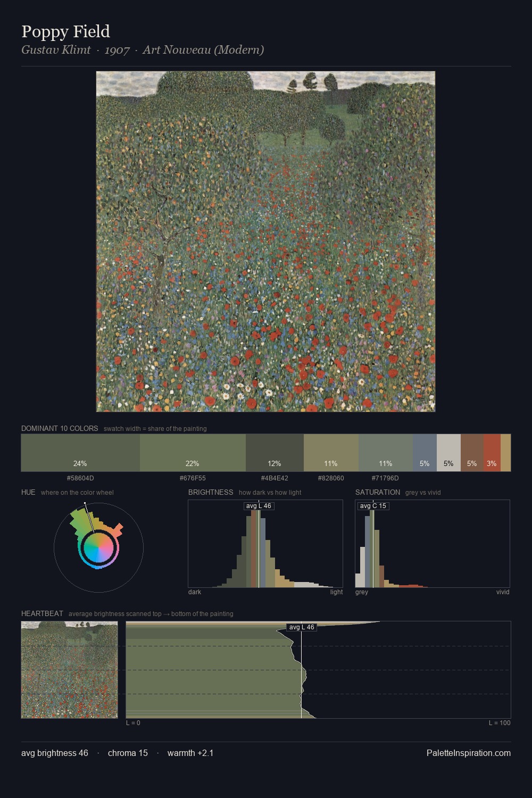Image resolution: width=532 pixels, height=798 pixels.
Task: Click the 'avg L 46' label in Heartbeat chart
Action: [x=302, y=627]
